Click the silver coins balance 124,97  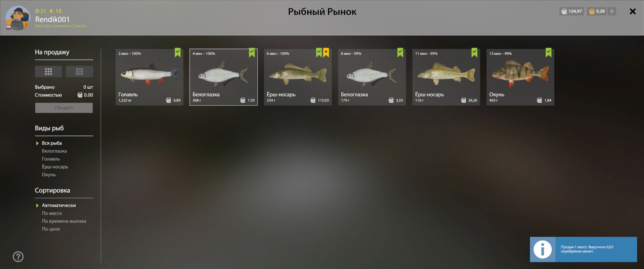click(x=572, y=11)
